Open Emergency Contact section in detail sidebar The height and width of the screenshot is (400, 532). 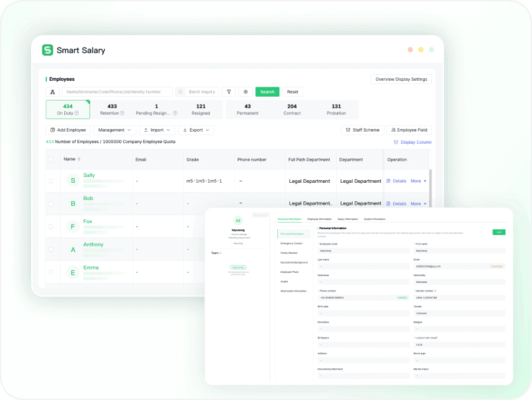291,244
